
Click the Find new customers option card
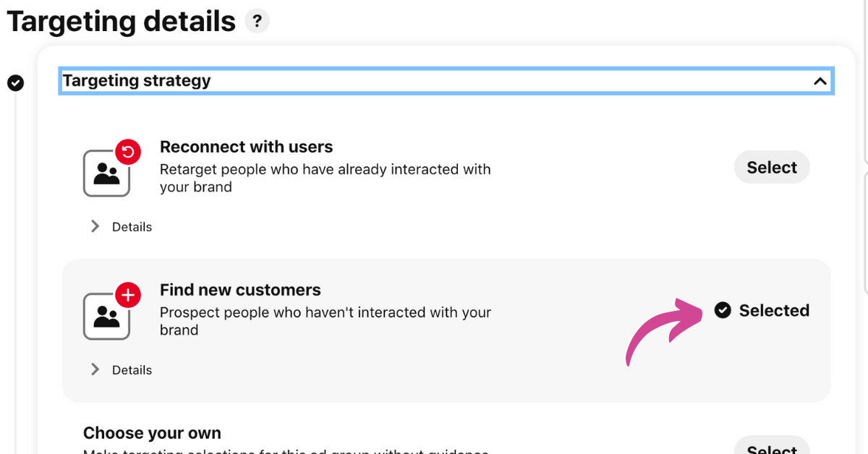(x=446, y=330)
